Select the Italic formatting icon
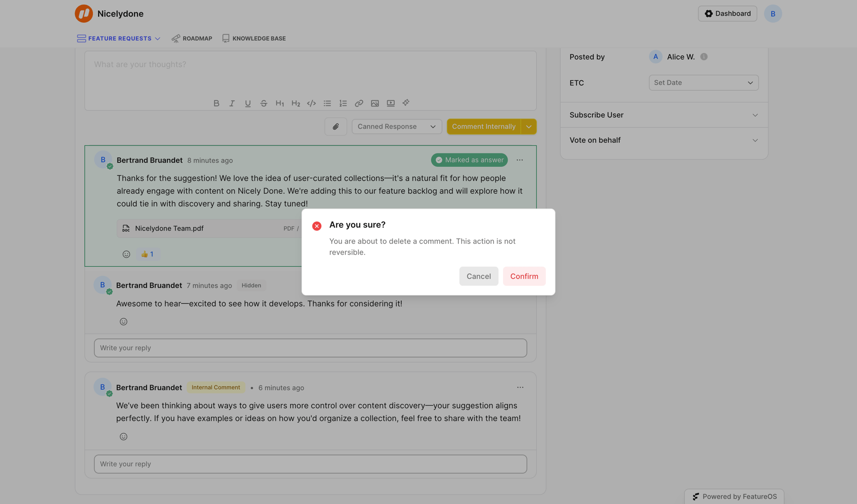 tap(232, 103)
